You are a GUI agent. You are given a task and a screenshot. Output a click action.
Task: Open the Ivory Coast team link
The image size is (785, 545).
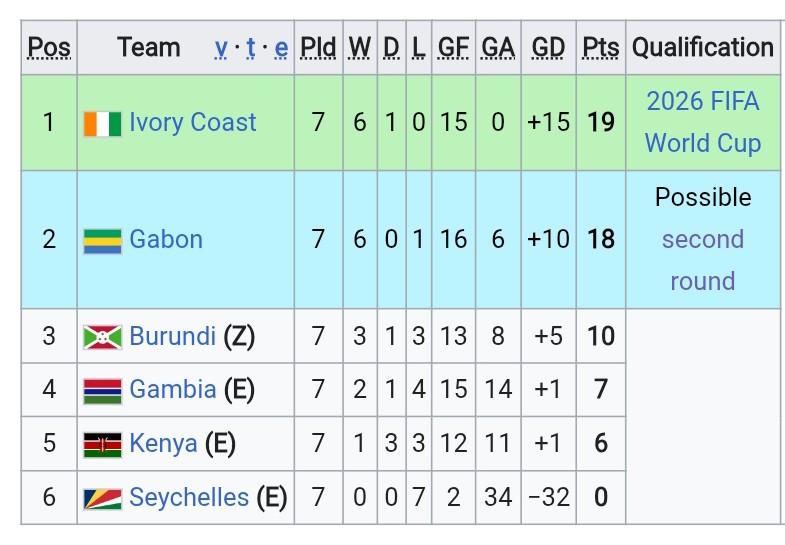193,123
